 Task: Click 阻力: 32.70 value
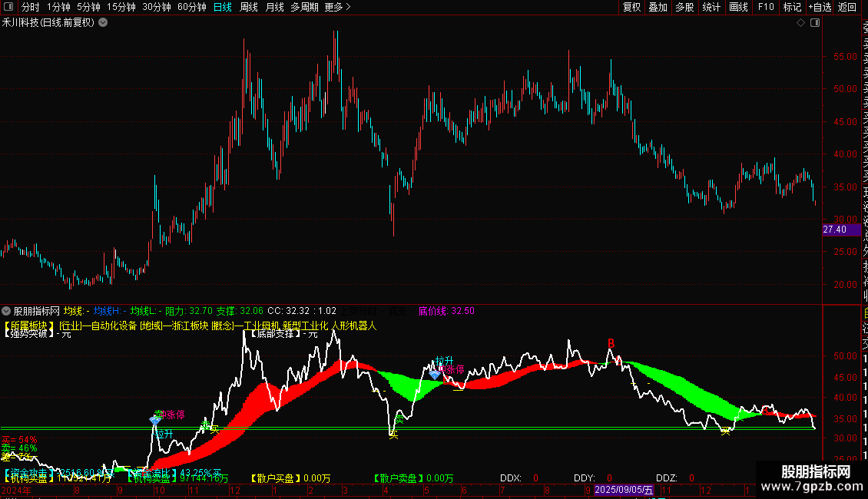click(x=189, y=311)
